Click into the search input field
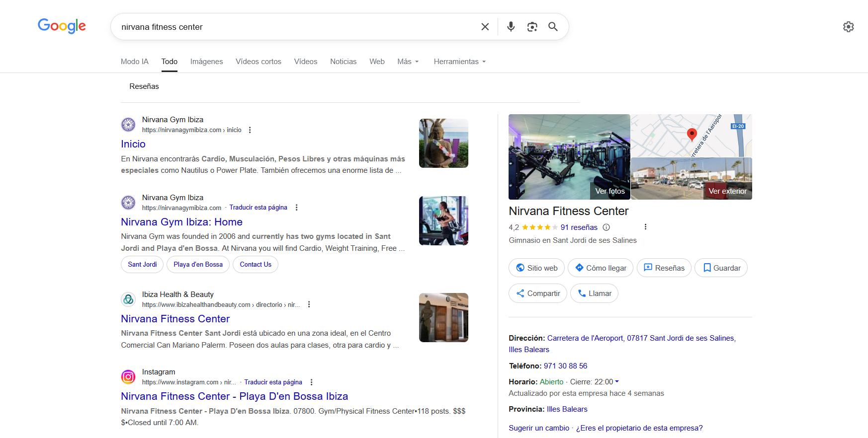This screenshot has width=868, height=438. tap(293, 27)
